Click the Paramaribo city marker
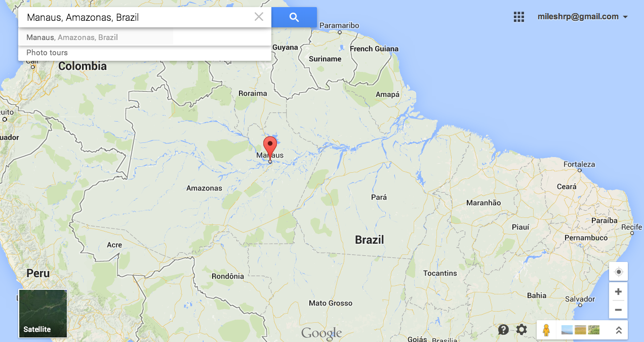 tap(340, 32)
